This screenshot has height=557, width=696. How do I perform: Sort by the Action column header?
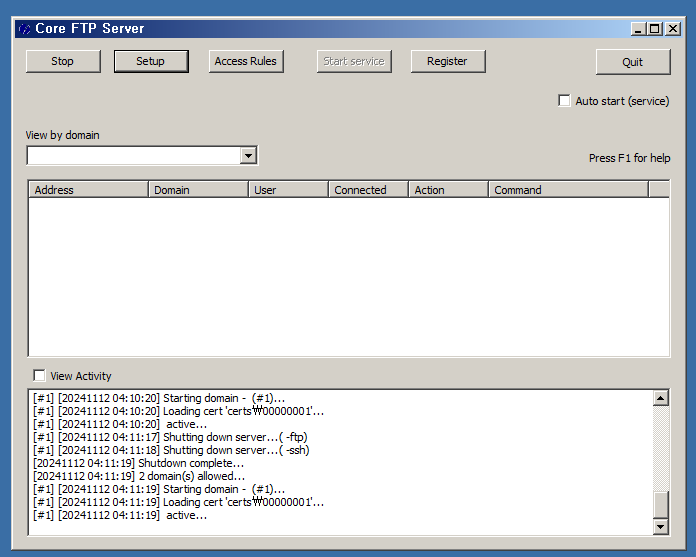tap(448, 190)
